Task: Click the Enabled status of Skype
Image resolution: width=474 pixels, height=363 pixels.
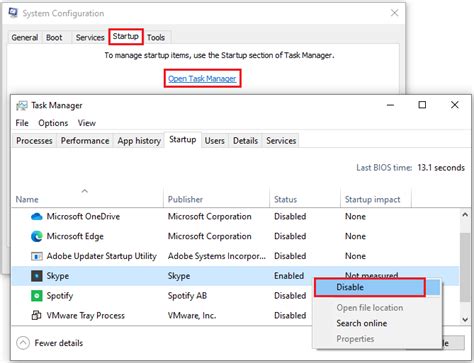Action: tap(289, 276)
